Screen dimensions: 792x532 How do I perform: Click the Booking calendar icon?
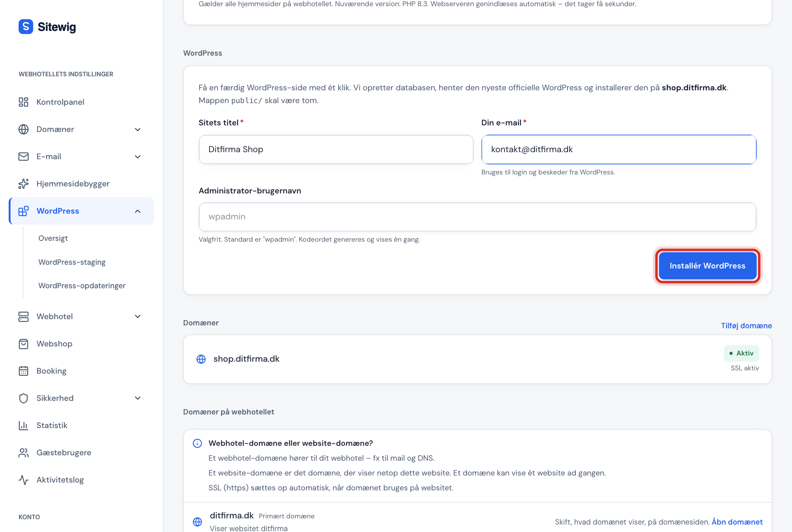pyautogui.click(x=24, y=371)
